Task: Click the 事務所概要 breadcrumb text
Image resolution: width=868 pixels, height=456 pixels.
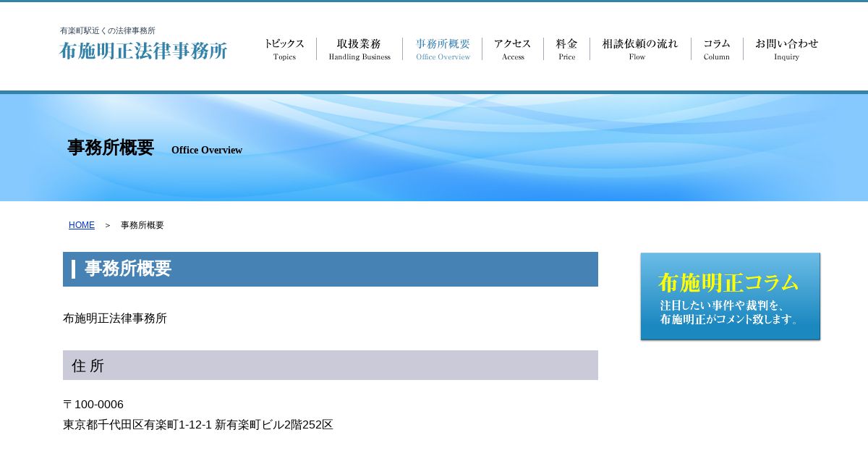Action: tap(142, 225)
